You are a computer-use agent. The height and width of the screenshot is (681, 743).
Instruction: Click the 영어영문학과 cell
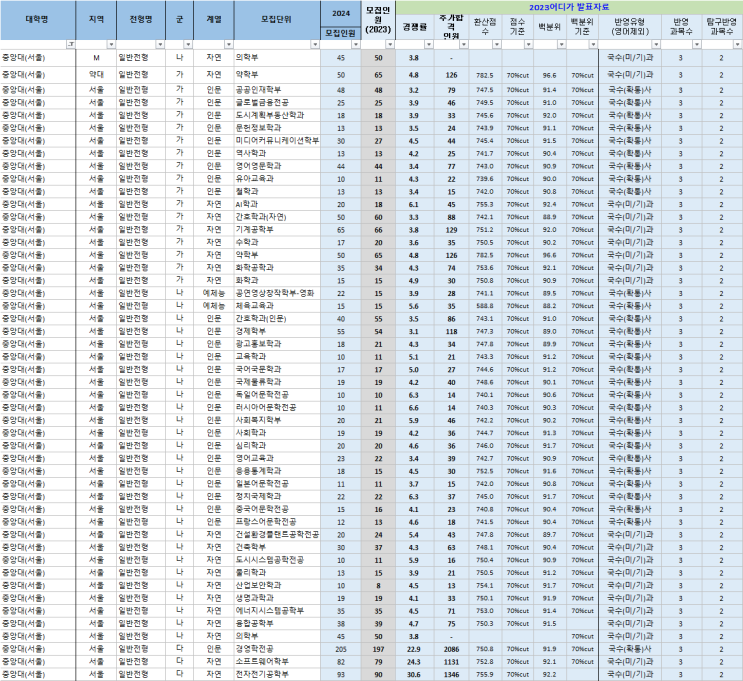pos(277,166)
